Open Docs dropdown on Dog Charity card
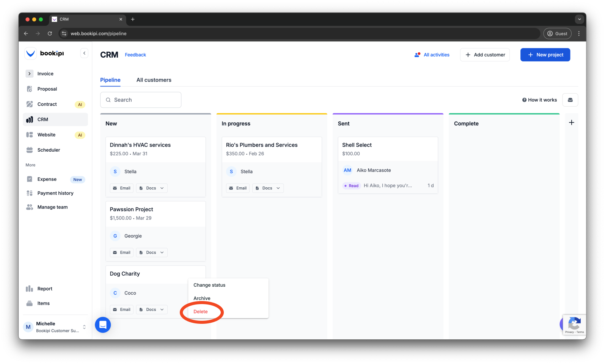The height and width of the screenshot is (364, 605). point(152,309)
